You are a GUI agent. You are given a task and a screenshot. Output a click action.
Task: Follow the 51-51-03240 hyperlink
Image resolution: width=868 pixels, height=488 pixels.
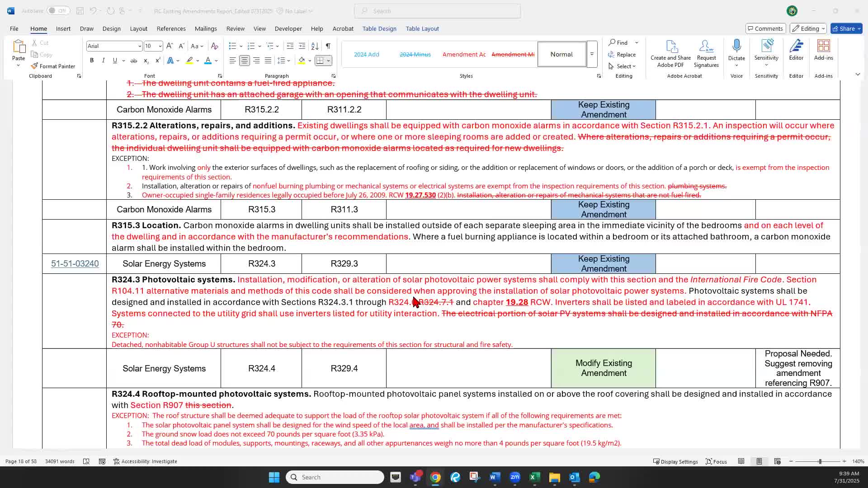click(x=75, y=263)
